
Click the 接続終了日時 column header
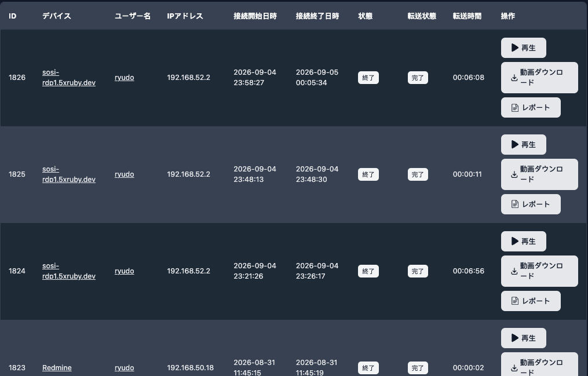click(x=317, y=16)
